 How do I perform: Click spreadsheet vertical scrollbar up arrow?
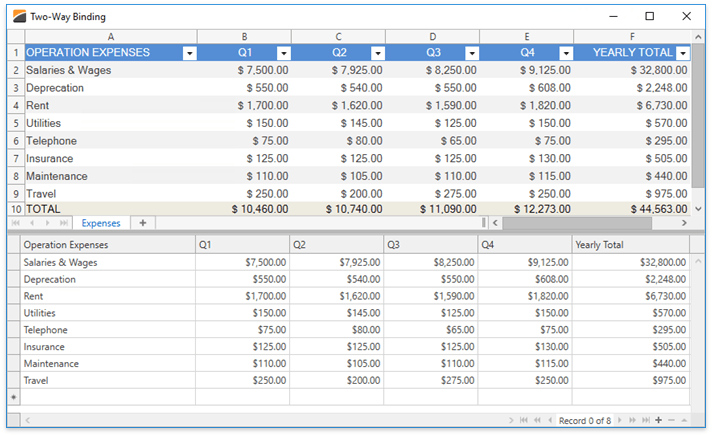click(x=698, y=36)
